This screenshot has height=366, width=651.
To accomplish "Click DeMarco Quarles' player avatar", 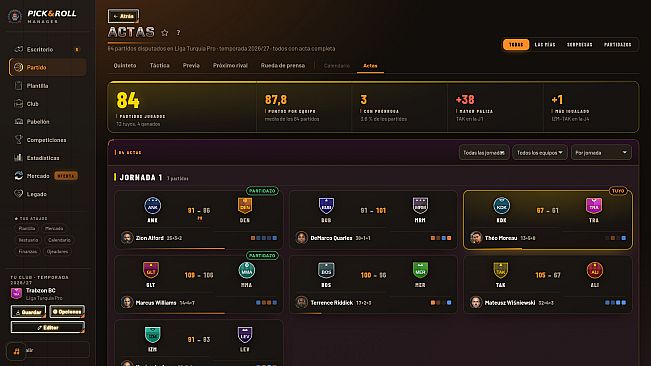I will pyautogui.click(x=302, y=238).
